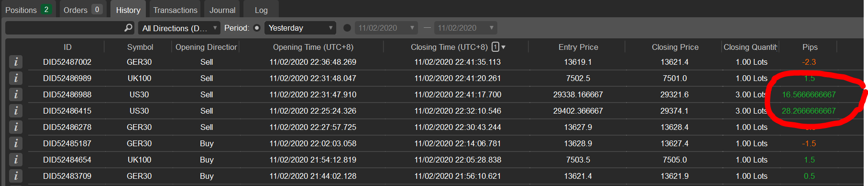Select the custom date range radio button
Image resolution: width=868 pixels, height=186 pixels.
(347, 28)
